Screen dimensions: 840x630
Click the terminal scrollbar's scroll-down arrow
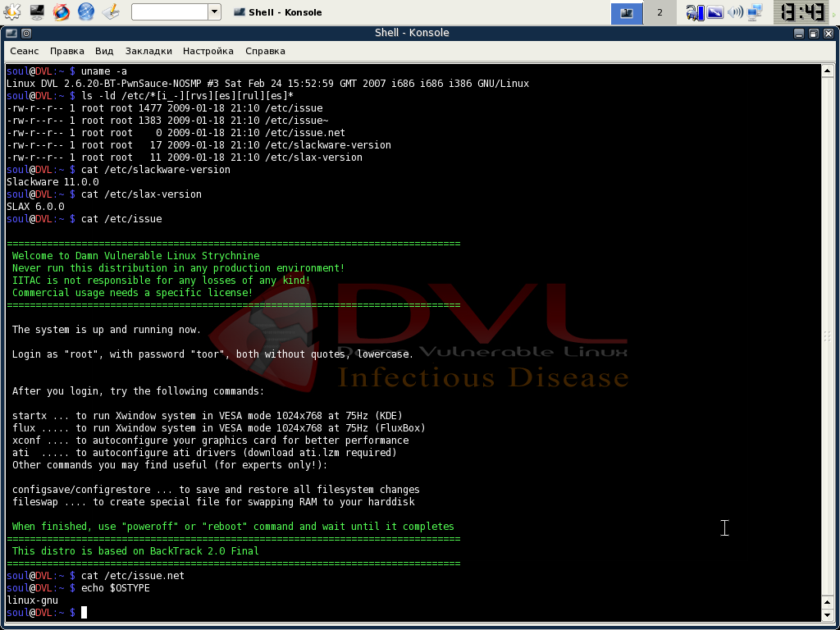[x=827, y=614]
